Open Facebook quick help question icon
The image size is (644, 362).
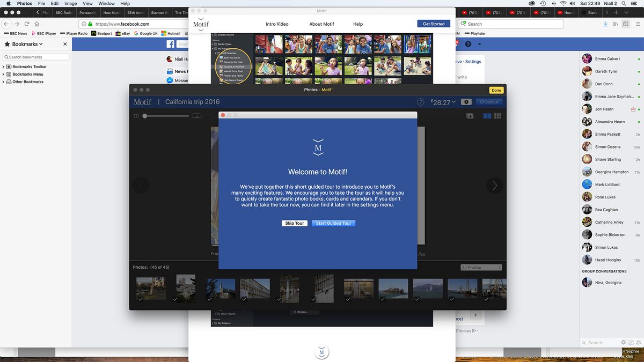point(468,44)
